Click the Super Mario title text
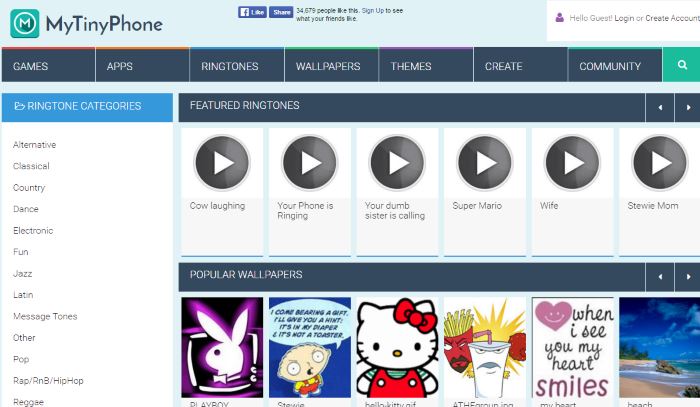 click(477, 206)
